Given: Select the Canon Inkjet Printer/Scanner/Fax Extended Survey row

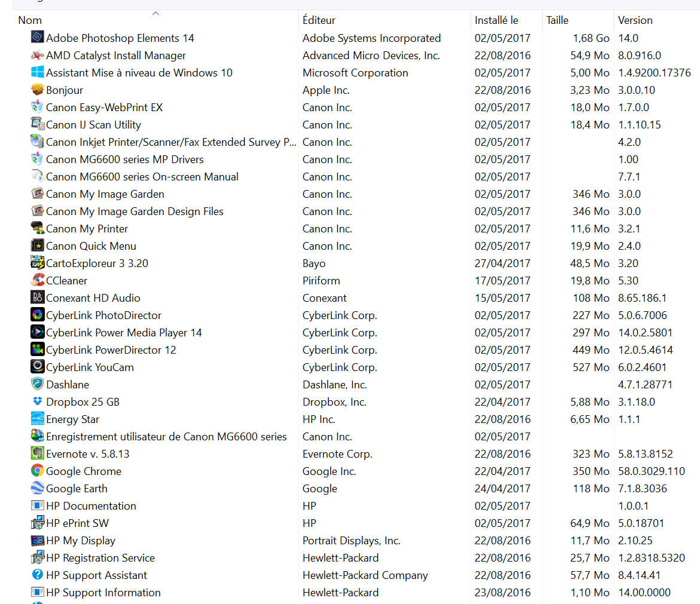Looking at the screenshot, I should coord(171,142).
